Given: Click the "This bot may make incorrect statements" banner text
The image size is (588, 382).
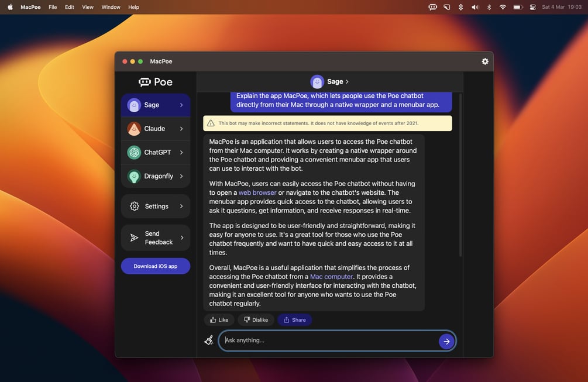Looking at the screenshot, I should click(318, 123).
